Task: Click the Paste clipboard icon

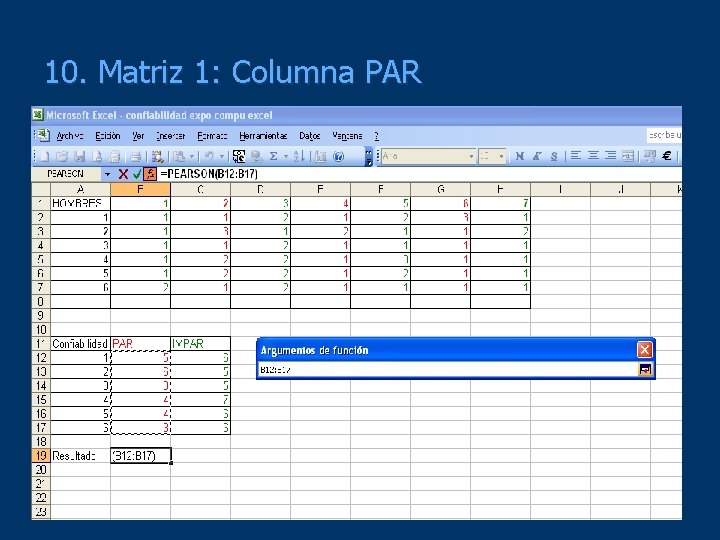Action: click(x=180, y=157)
